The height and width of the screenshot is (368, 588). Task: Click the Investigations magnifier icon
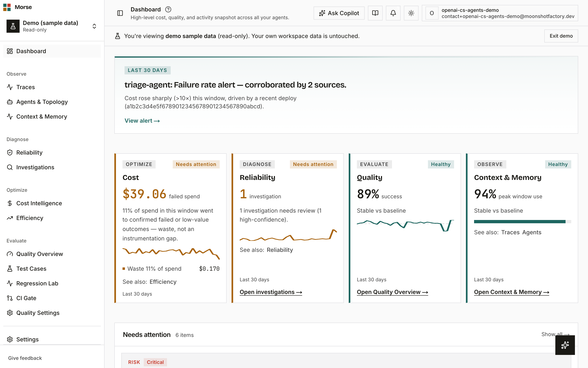point(10,167)
